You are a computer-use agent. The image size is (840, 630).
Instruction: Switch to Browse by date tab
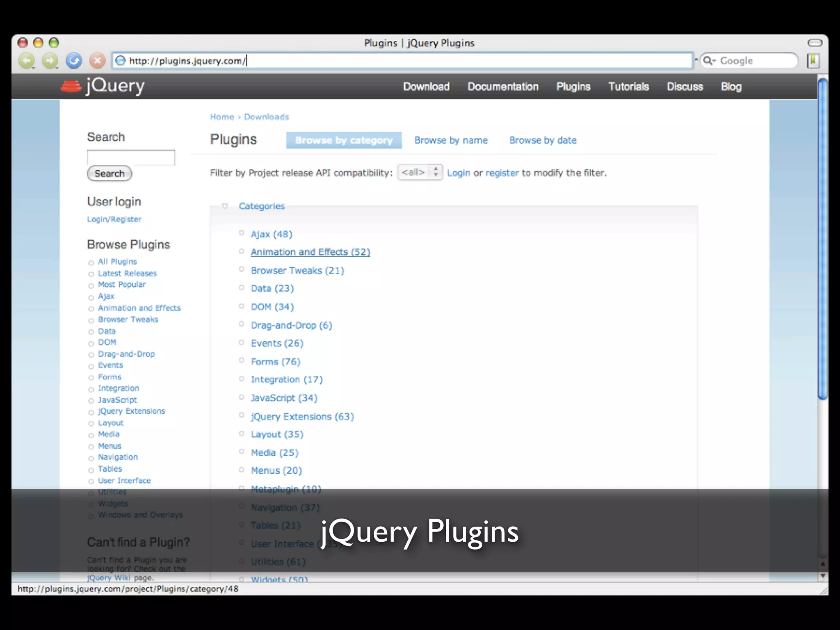point(543,140)
